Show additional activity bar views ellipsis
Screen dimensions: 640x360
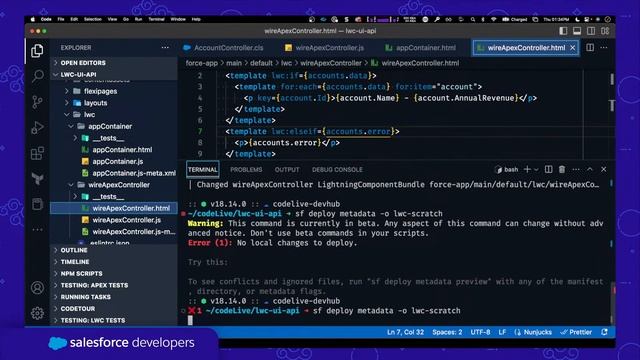[37, 230]
